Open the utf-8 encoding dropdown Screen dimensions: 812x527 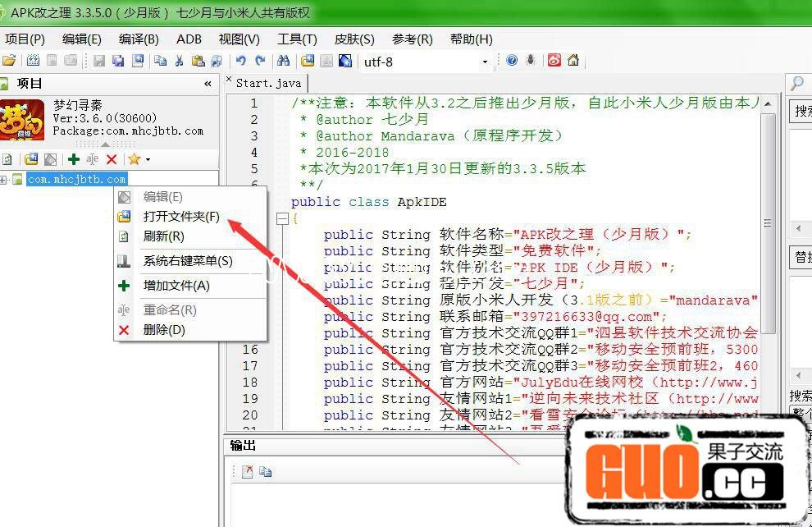click(485, 62)
